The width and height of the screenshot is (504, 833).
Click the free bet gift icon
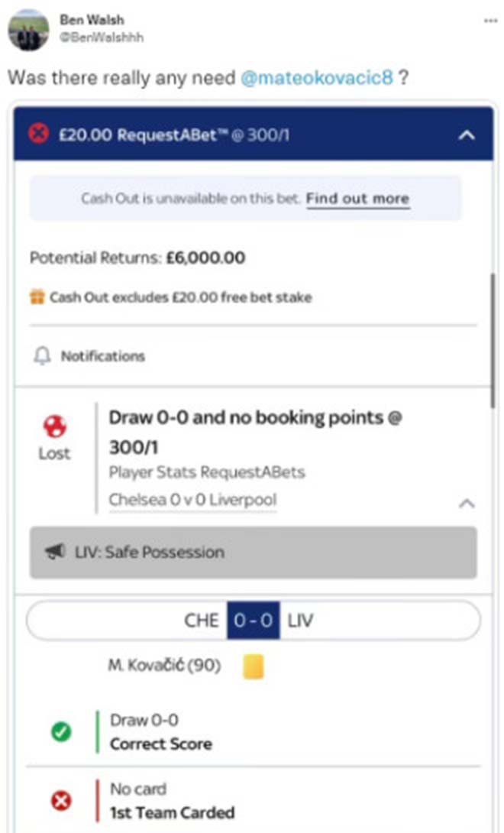(37, 297)
